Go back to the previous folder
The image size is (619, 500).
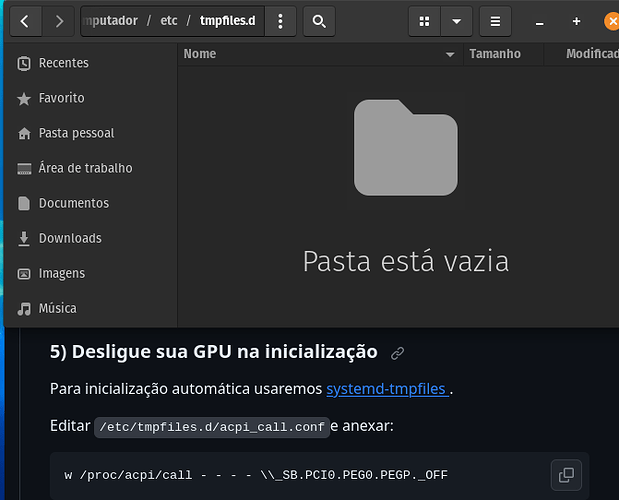coord(26,21)
